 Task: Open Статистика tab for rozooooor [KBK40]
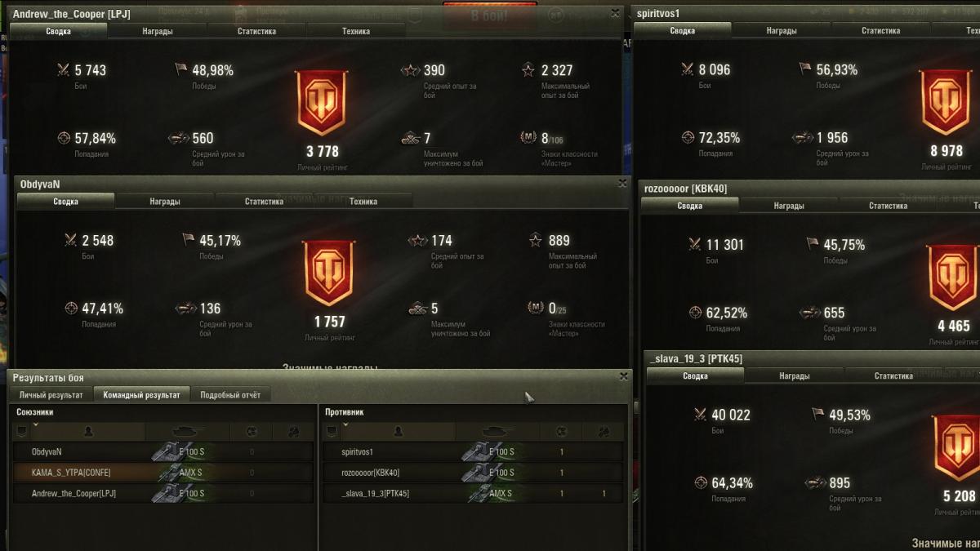click(x=888, y=206)
